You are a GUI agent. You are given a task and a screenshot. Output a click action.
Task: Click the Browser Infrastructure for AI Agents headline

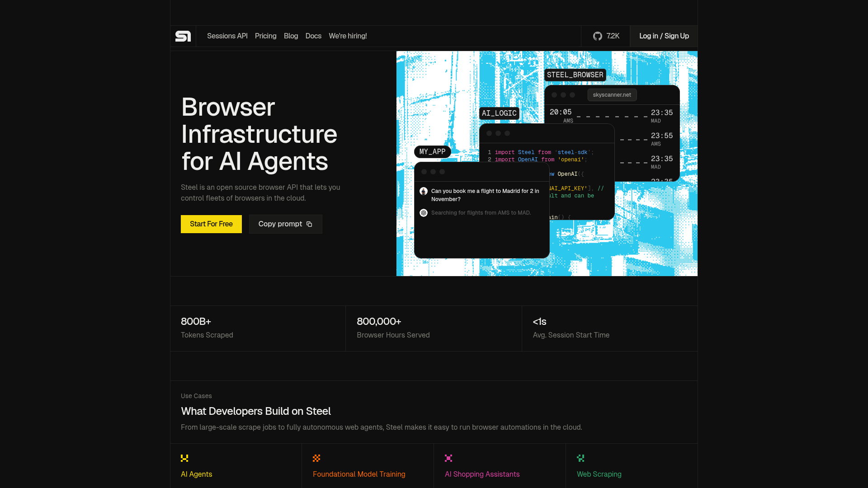(x=259, y=134)
